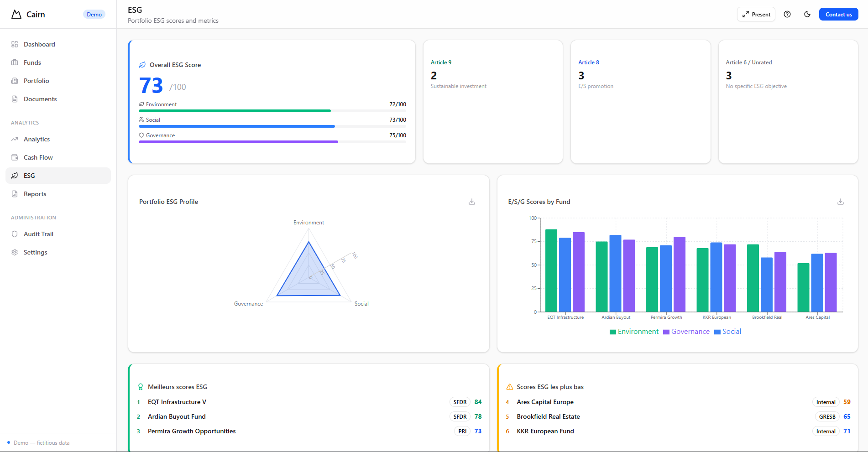Select the Demo badge next to Cairn
This screenshot has width=868, height=452.
94,14
